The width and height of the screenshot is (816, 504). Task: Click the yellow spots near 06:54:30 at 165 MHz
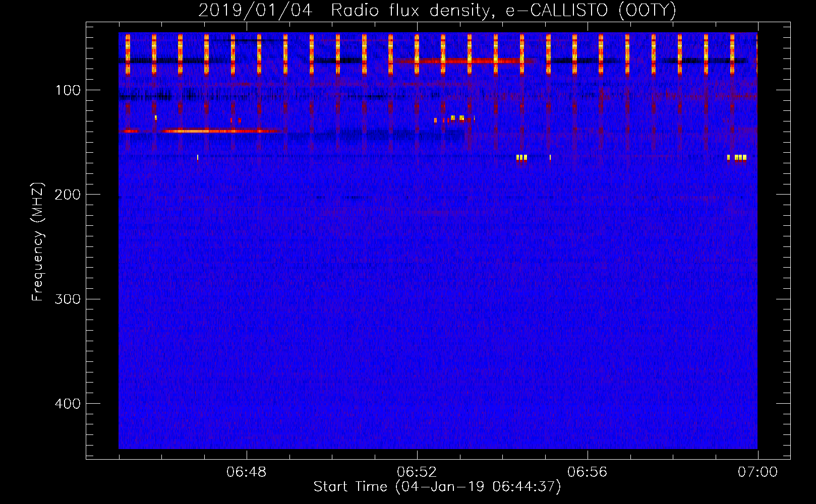(x=521, y=157)
